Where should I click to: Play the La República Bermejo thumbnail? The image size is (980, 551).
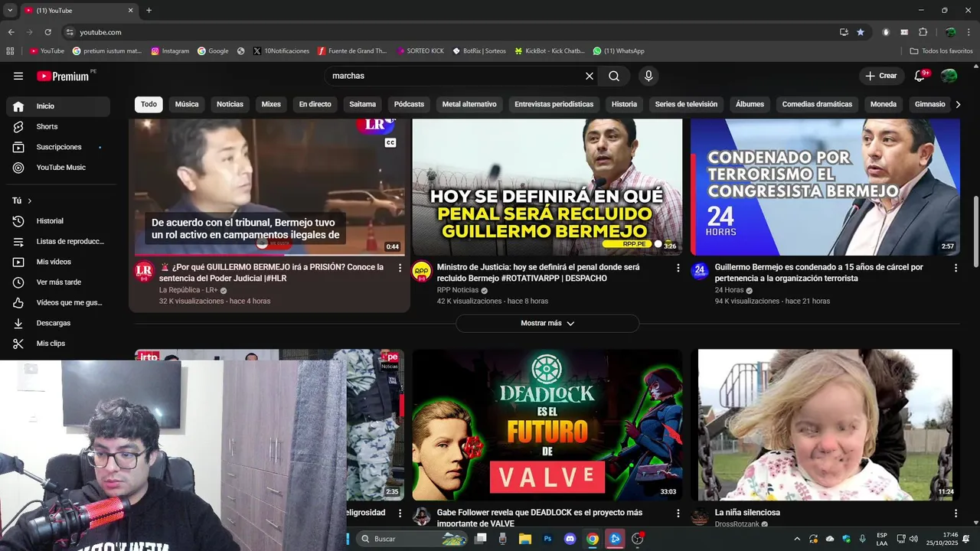269,187
